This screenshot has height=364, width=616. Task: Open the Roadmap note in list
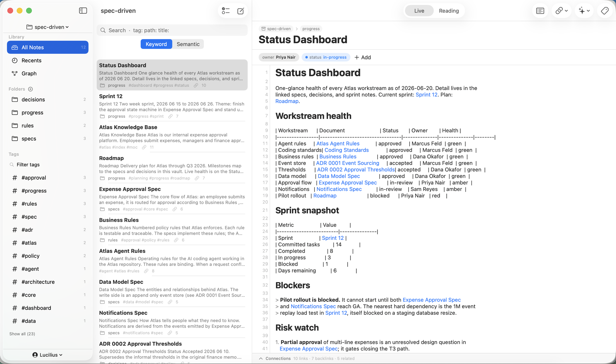(172, 168)
